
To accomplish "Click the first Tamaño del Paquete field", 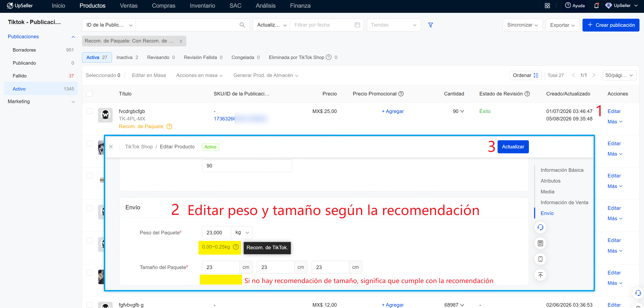I will [x=221, y=267].
